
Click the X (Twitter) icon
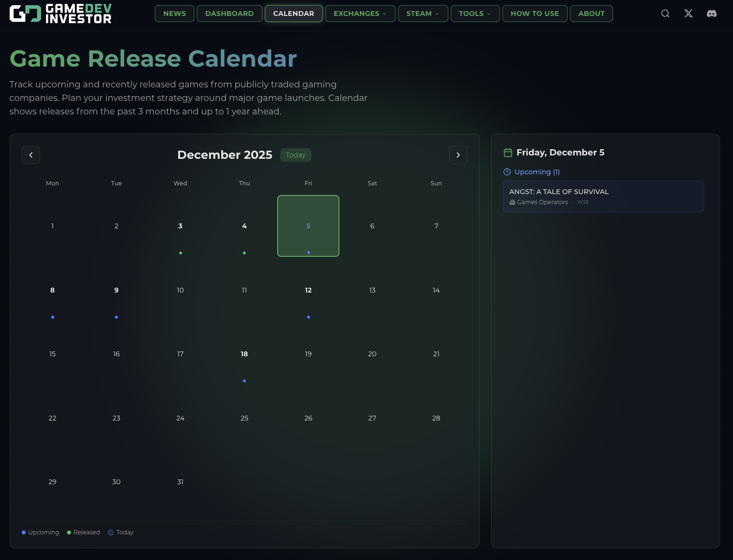[x=689, y=14]
